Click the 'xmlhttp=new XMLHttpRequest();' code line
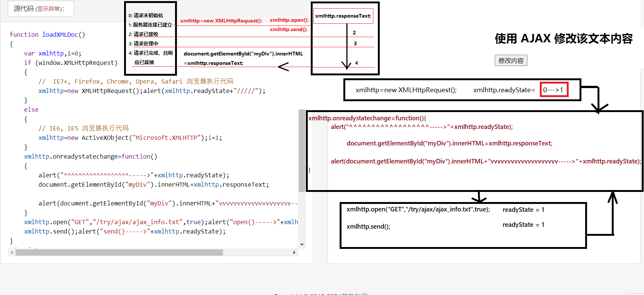Screen dimensions: 644x295 [x=152, y=91]
